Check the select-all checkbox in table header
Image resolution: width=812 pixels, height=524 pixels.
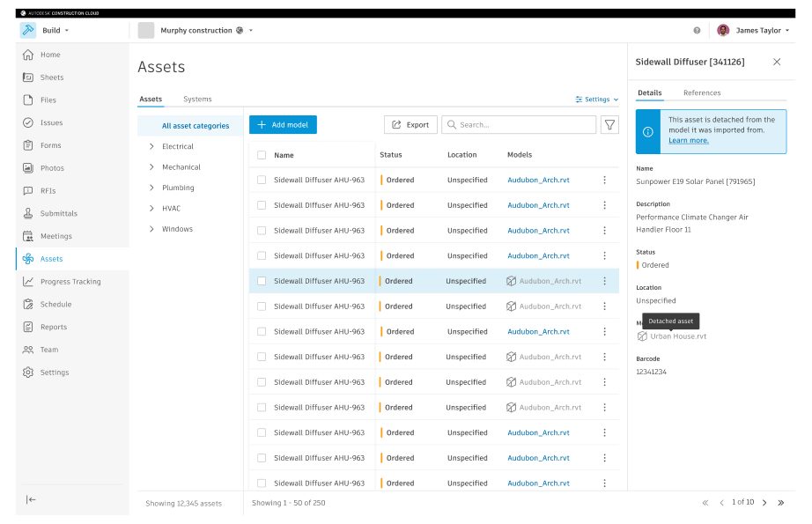(x=262, y=155)
